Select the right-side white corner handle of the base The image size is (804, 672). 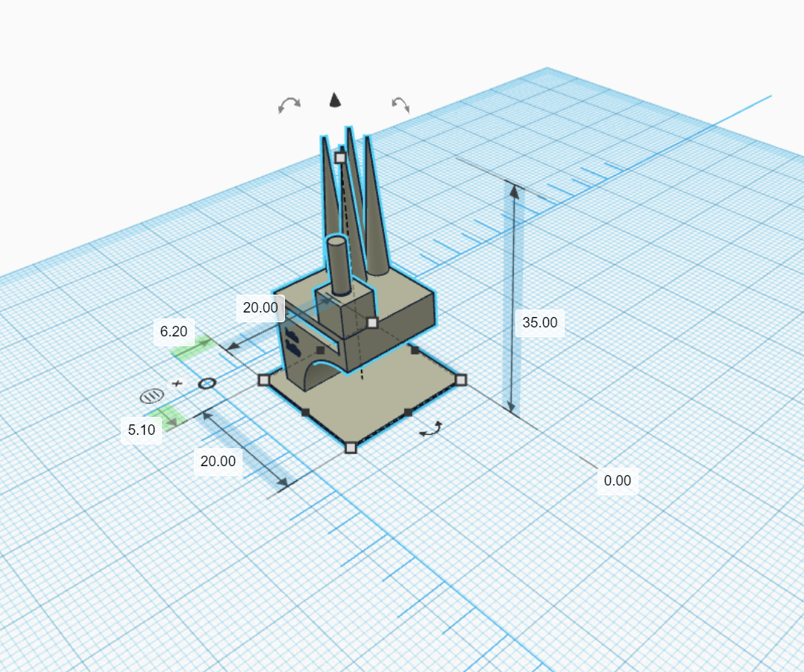pyautogui.click(x=461, y=380)
